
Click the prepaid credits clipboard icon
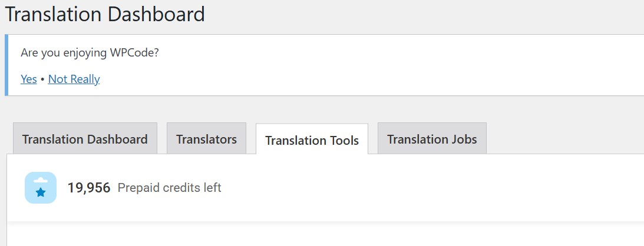pyautogui.click(x=40, y=188)
